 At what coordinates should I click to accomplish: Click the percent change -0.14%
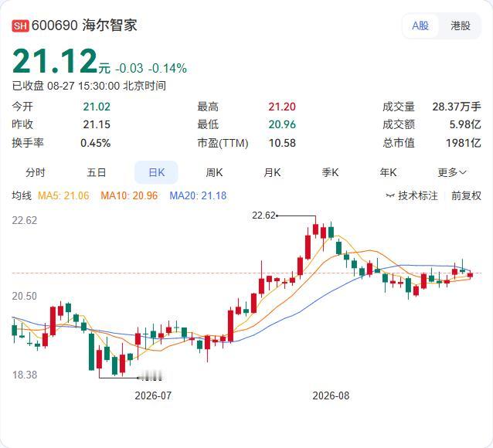[168, 68]
